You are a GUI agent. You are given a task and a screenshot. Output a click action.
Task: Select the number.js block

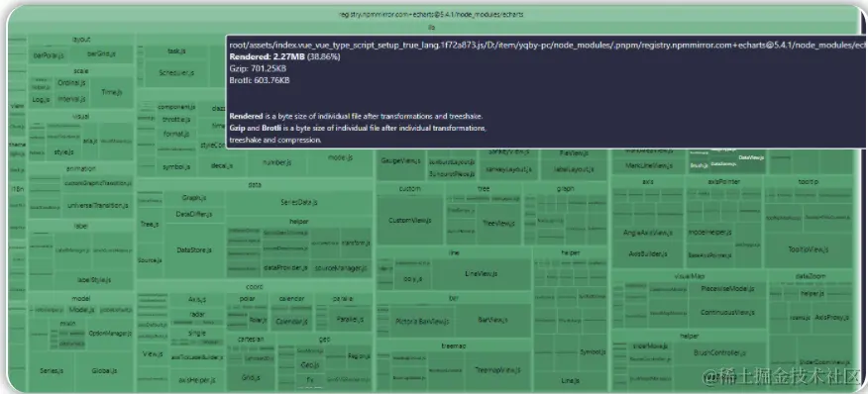tap(276, 163)
